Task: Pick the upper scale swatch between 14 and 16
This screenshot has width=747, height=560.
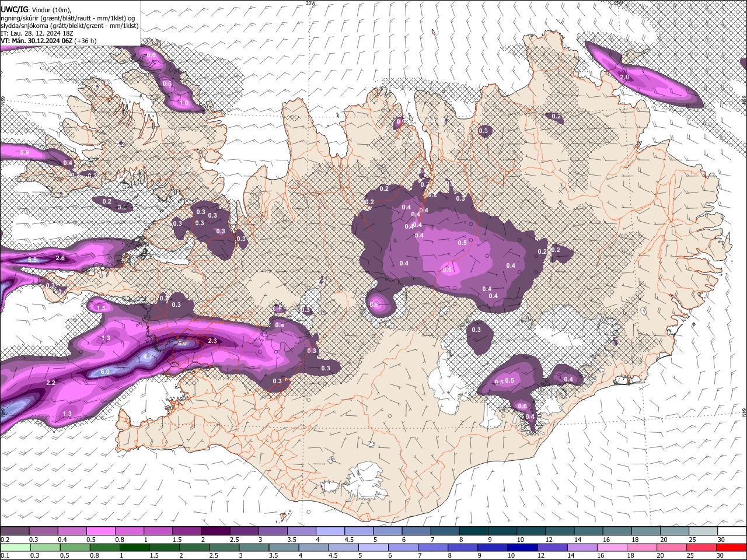Action: 589,531
